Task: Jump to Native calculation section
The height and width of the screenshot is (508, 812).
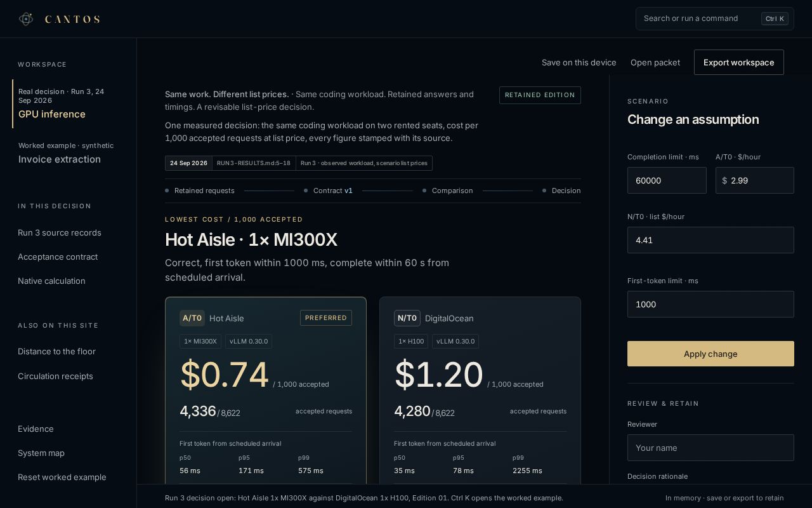Action: 51,281
